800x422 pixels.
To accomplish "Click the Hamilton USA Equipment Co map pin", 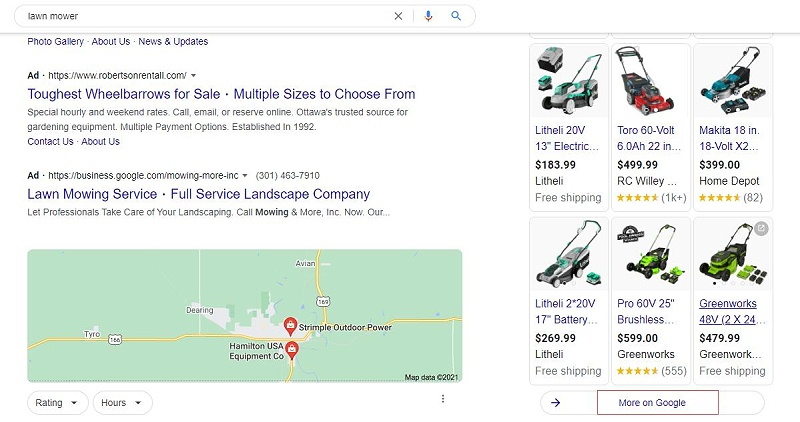I will [x=291, y=350].
